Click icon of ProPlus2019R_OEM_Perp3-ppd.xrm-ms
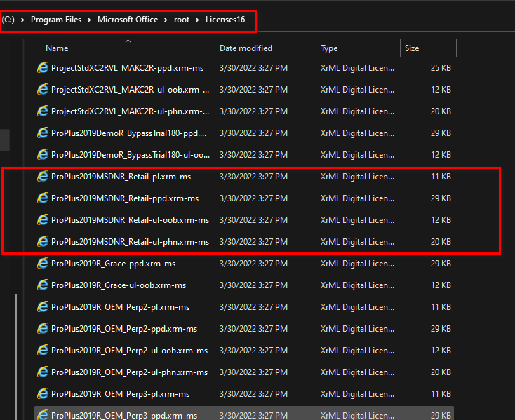Viewport: 515px width, 420px height. (x=43, y=415)
